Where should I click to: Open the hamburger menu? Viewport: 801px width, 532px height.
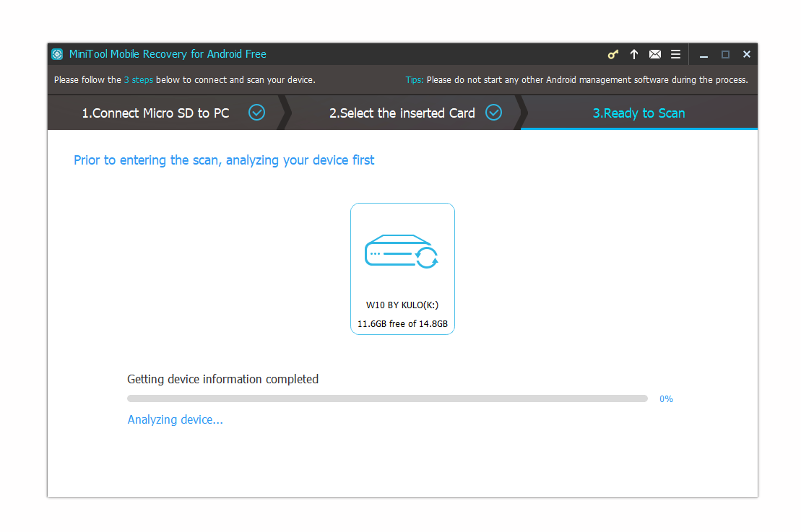click(x=675, y=54)
